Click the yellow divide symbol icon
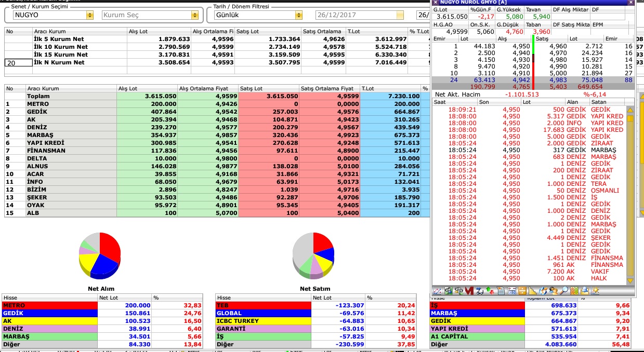Screen dimensions: 644x352 pyautogui.click(x=522, y=291)
